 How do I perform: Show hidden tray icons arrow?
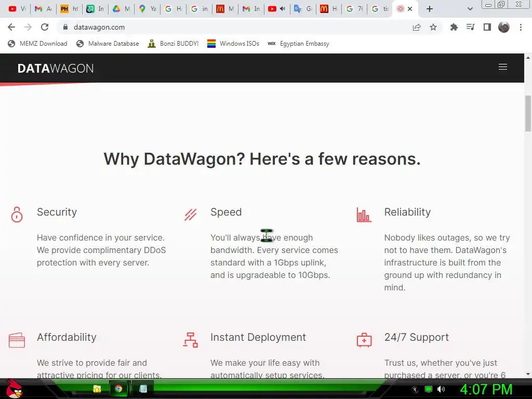(415, 390)
